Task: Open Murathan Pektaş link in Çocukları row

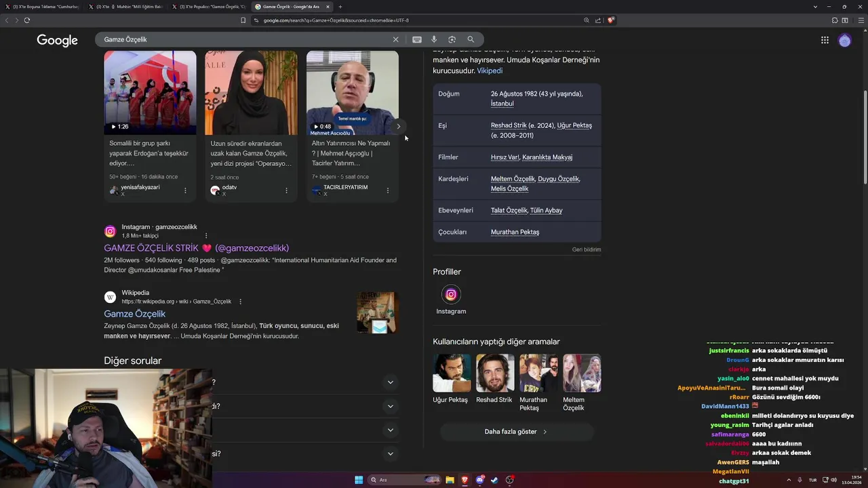Action: (515, 232)
